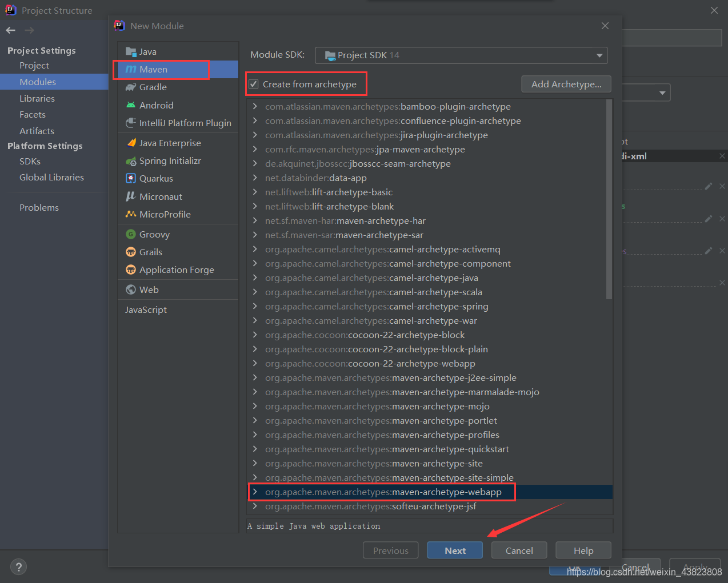The height and width of the screenshot is (583, 728).
Task: Toggle the Create from archetype checkbox
Action: point(254,85)
